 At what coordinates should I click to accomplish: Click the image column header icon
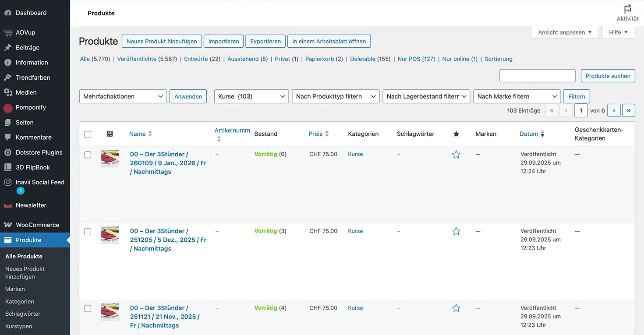(x=110, y=134)
